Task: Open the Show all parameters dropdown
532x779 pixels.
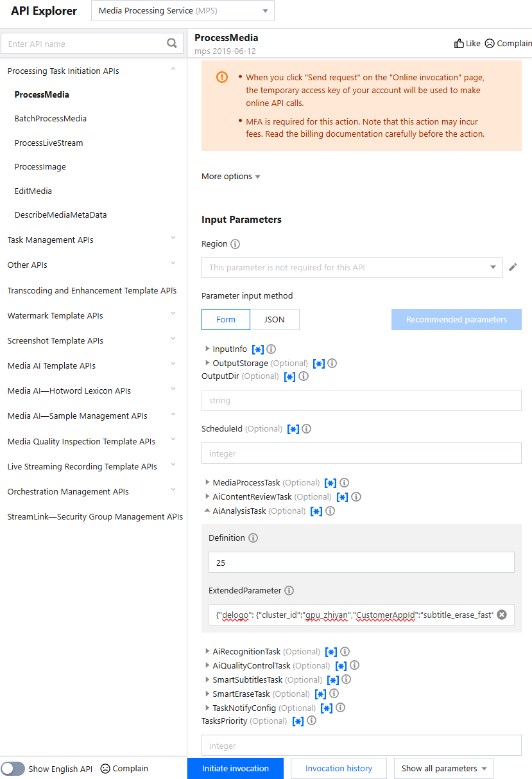Action: pos(443,769)
